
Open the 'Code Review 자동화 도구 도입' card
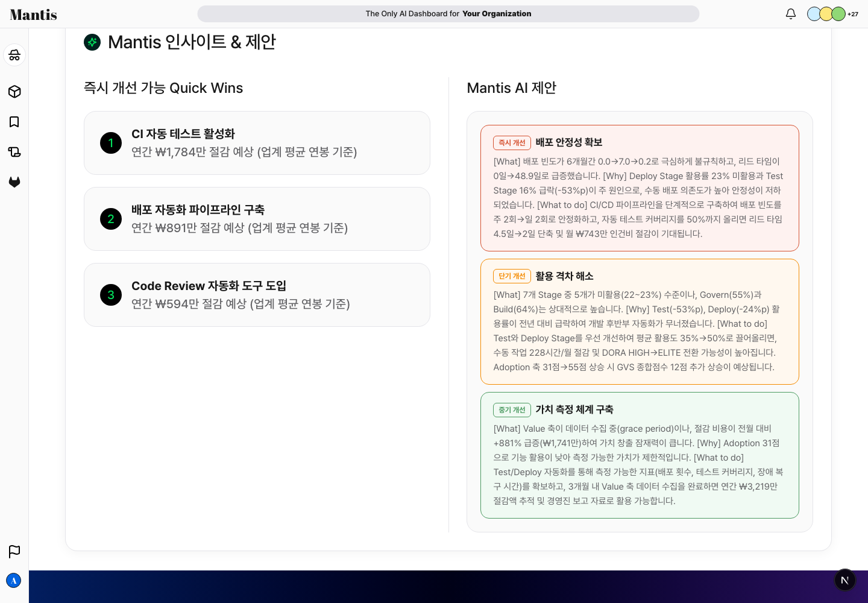tap(257, 295)
